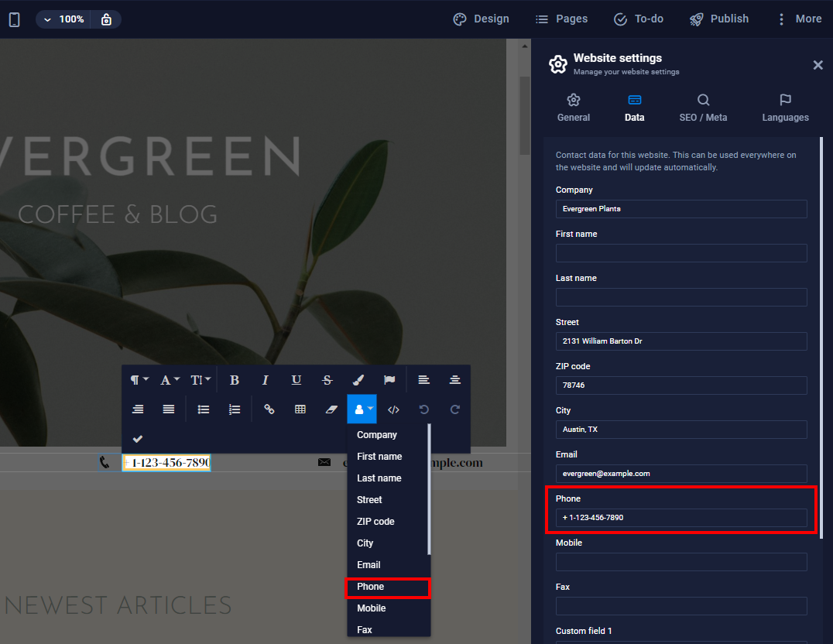Insert a link with chain icon
Image resolution: width=833 pixels, height=644 pixels.
269,409
